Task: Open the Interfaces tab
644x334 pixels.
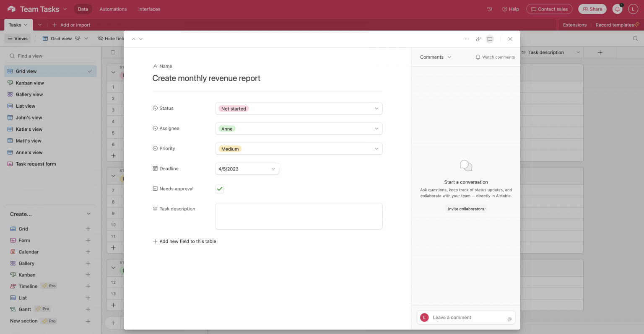Action: pyautogui.click(x=149, y=9)
